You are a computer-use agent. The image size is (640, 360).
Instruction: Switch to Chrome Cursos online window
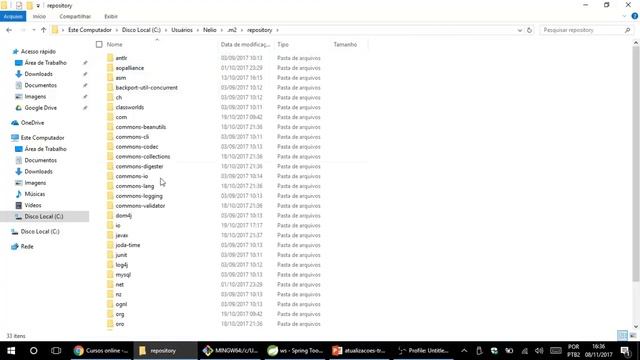click(x=101, y=351)
